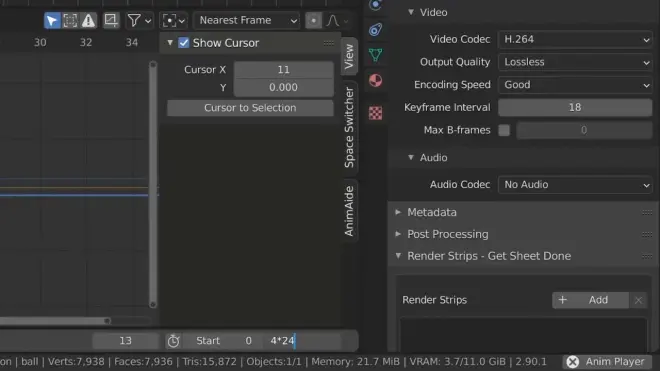Viewport: 660px width, 371px height.
Task: Click the Anim Player status label
Action: 615,362
